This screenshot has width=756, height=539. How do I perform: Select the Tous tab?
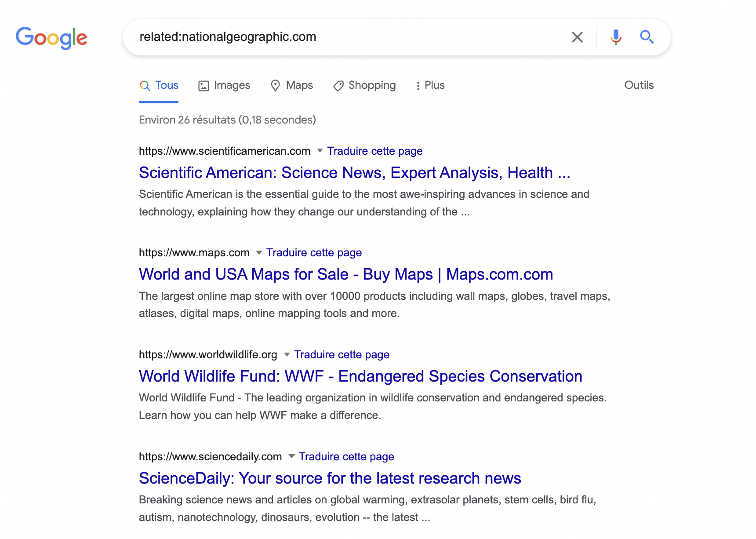(x=159, y=85)
